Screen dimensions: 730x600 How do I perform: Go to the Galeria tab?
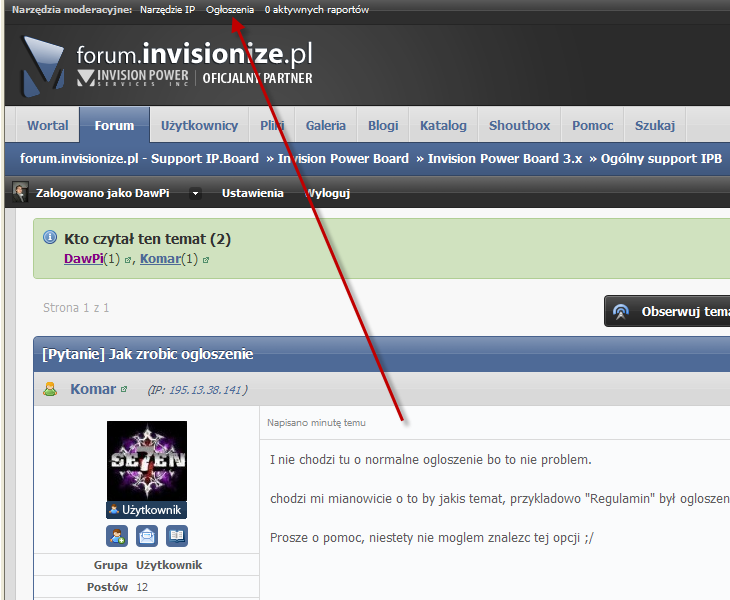pyautogui.click(x=325, y=126)
